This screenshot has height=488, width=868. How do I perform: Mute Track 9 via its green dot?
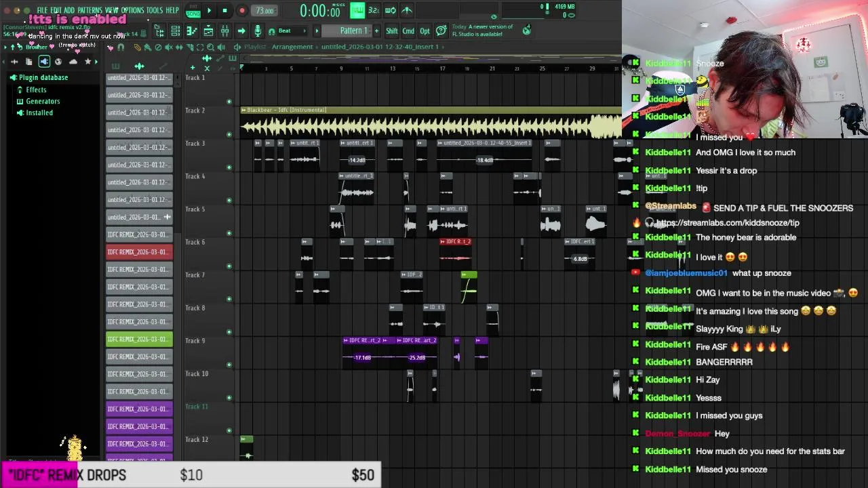coord(229,364)
